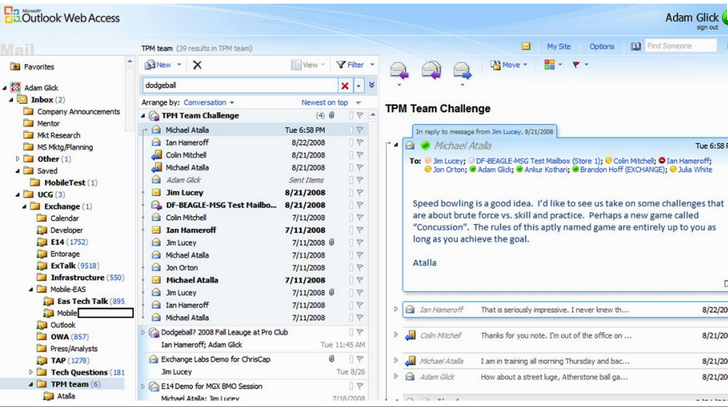Expand the Dodgeball? 2008 Fall Leauge conversation
This screenshot has height=410, width=728.
[x=143, y=332]
